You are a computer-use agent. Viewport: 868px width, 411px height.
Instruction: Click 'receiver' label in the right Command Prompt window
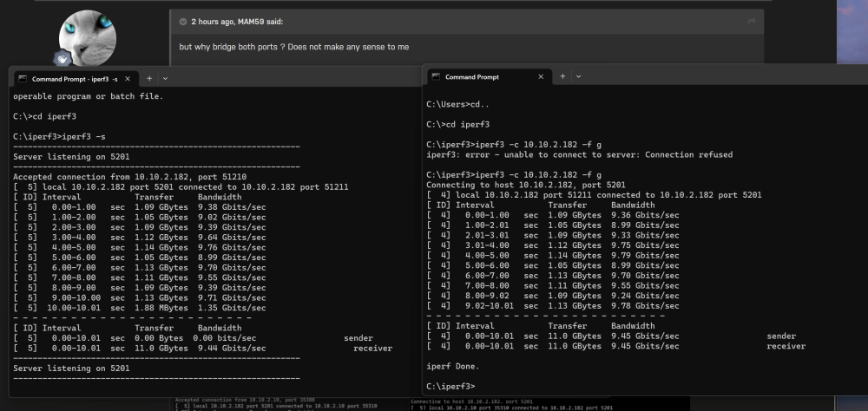tap(786, 346)
